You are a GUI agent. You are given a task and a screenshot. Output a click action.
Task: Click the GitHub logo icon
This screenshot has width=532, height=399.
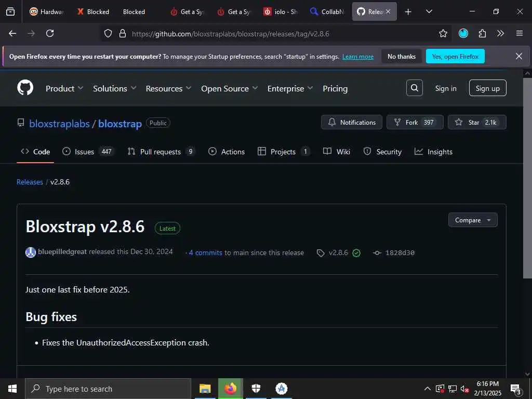[25, 87]
